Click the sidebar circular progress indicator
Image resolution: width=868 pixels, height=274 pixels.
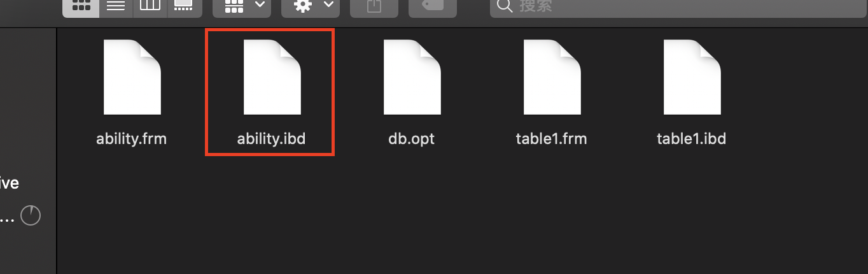(31, 216)
